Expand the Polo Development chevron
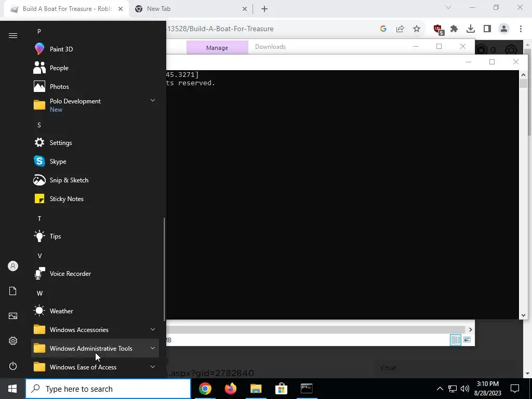This screenshot has height=399, width=532. tap(153, 100)
